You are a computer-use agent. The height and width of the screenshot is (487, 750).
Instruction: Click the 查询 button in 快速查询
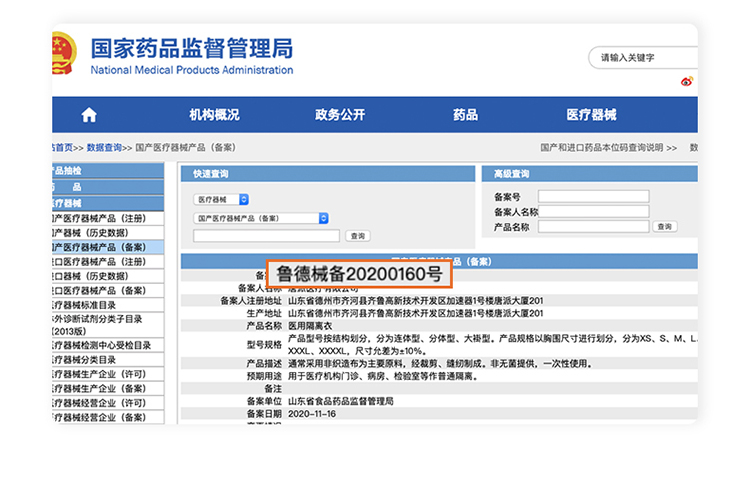click(x=358, y=236)
